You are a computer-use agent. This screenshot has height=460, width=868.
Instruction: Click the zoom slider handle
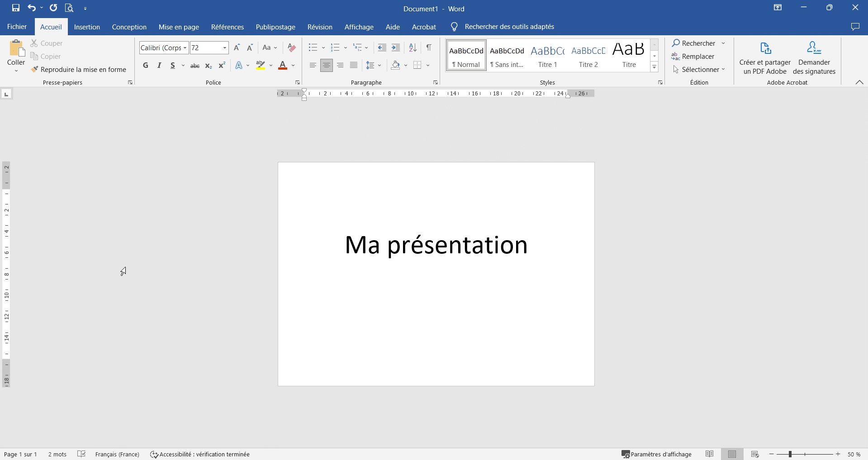pos(790,454)
